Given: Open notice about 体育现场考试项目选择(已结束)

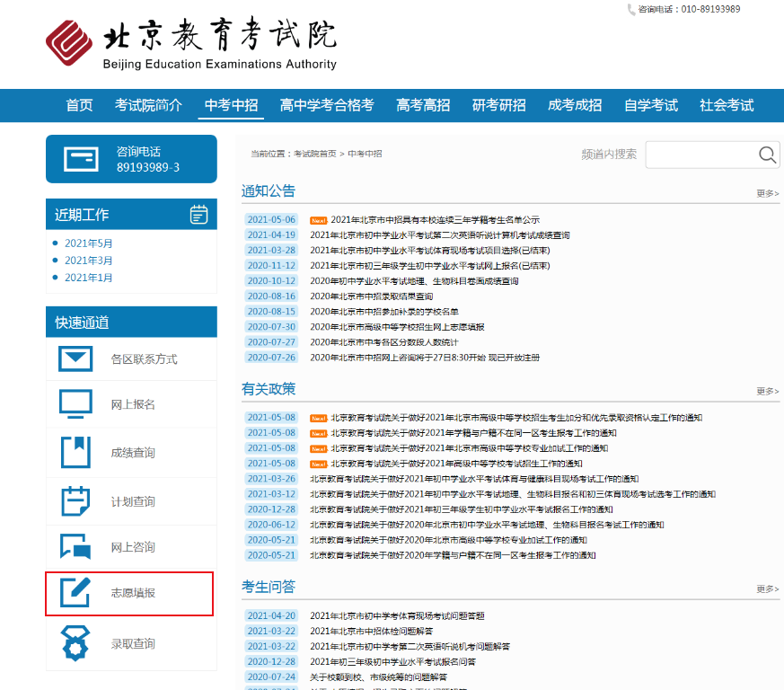Looking at the screenshot, I should pyautogui.click(x=430, y=250).
